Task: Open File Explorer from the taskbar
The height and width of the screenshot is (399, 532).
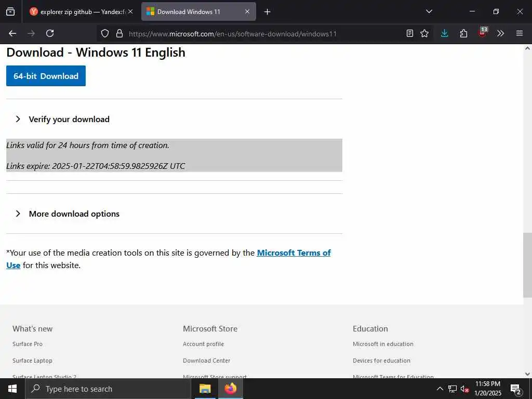Action: [x=205, y=389]
